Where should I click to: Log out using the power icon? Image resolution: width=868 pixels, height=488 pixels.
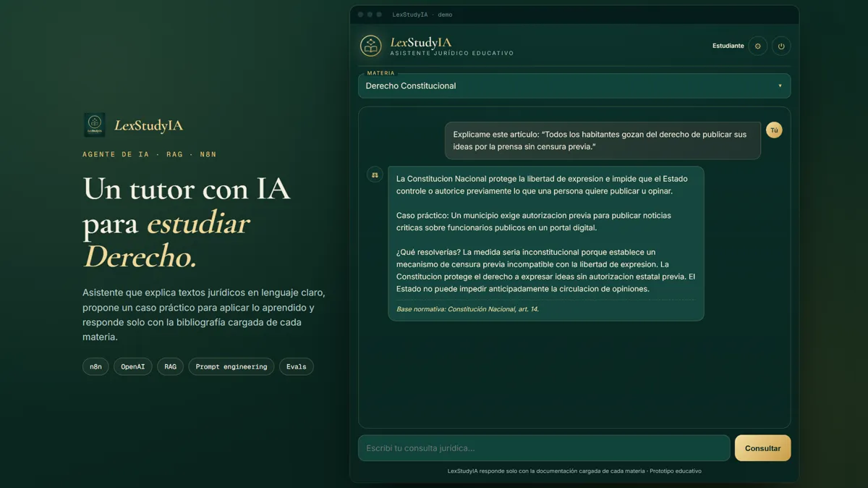pos(781,46)
